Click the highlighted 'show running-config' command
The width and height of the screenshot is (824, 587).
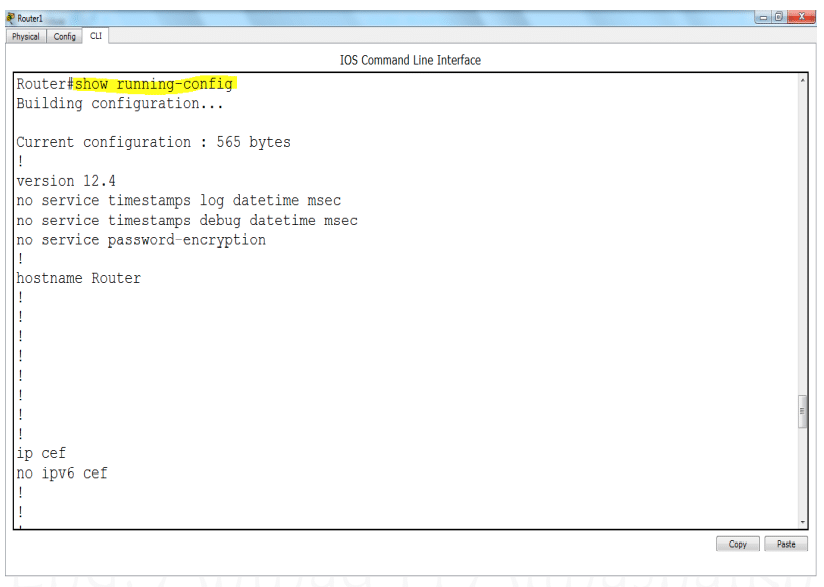[153, 84]
